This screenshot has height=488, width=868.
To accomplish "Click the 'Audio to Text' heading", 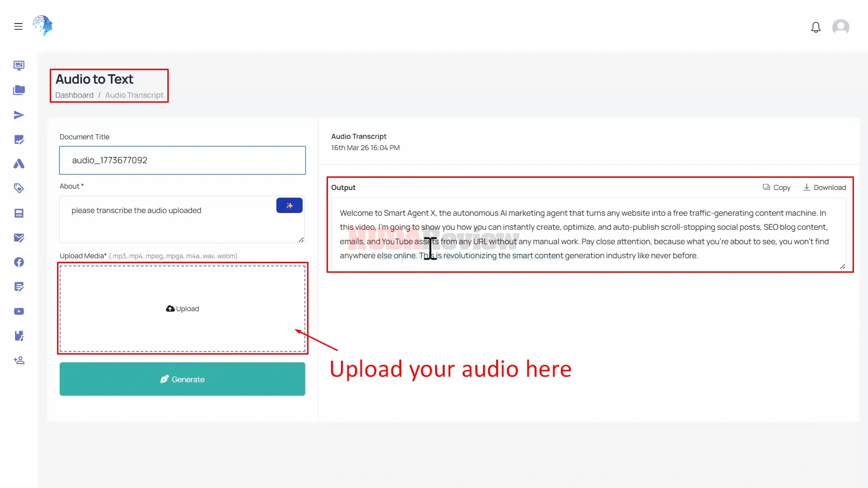I will (x=95, y=79).
